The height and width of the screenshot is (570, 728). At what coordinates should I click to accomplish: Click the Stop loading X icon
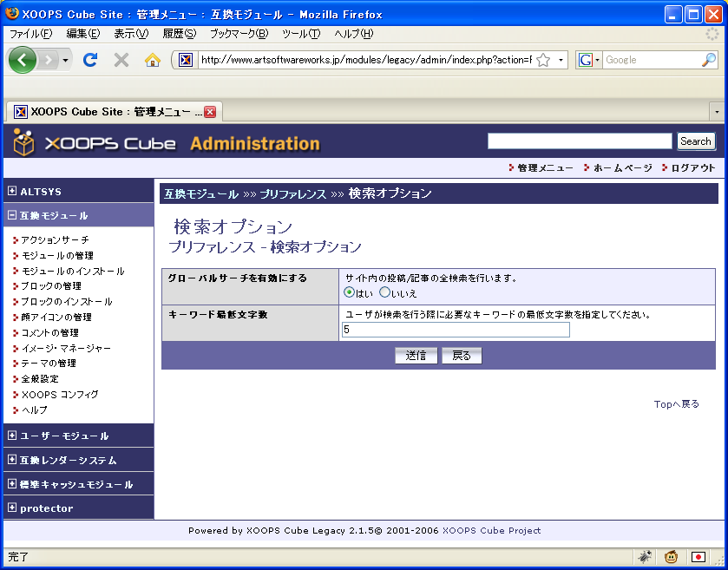(121, 60)
